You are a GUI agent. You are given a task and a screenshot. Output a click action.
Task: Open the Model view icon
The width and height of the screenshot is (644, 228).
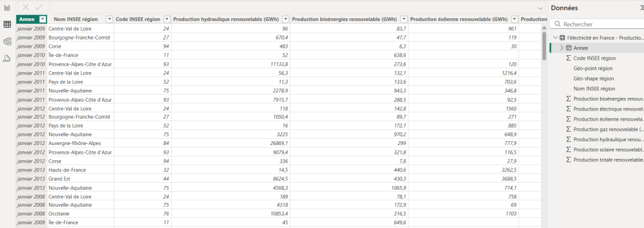coord(6,41)
